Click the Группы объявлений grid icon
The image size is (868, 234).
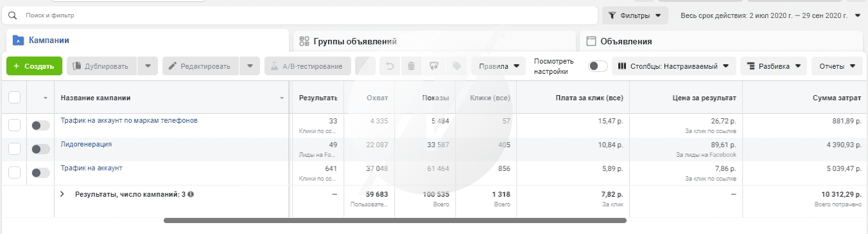pos(304,41)
